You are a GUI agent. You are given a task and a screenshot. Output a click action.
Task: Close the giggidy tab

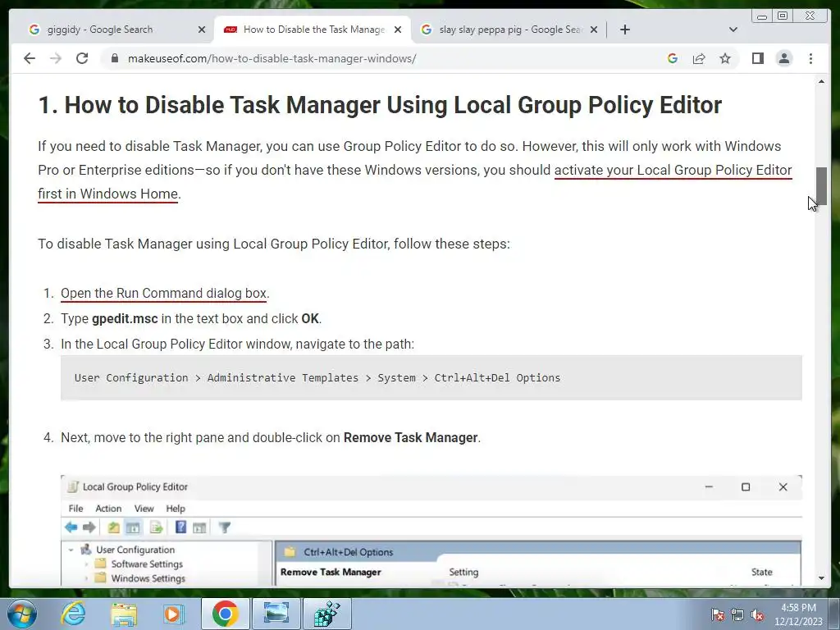202,30
